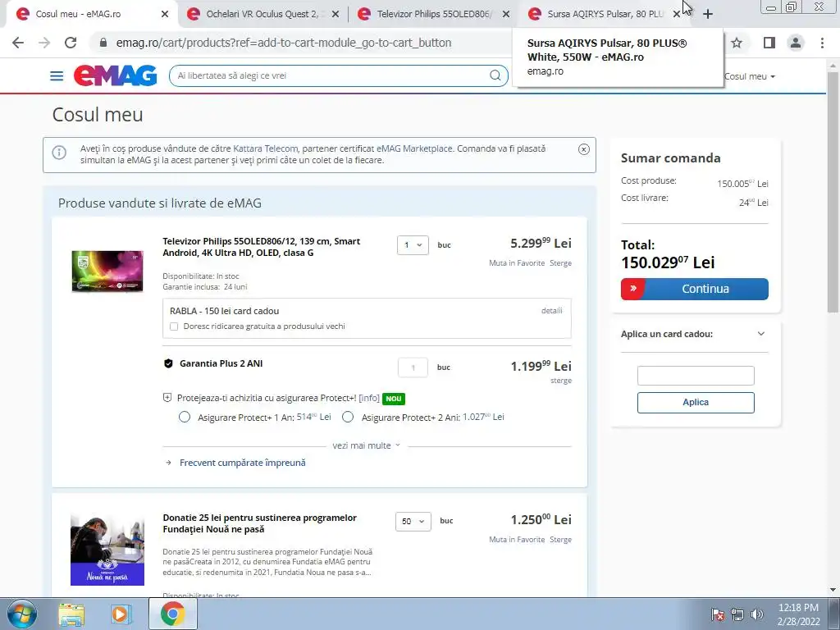Screen dimensions: 840x630
Task: Open the Chrome three-dot menu
Action: (x=822, y=43)
